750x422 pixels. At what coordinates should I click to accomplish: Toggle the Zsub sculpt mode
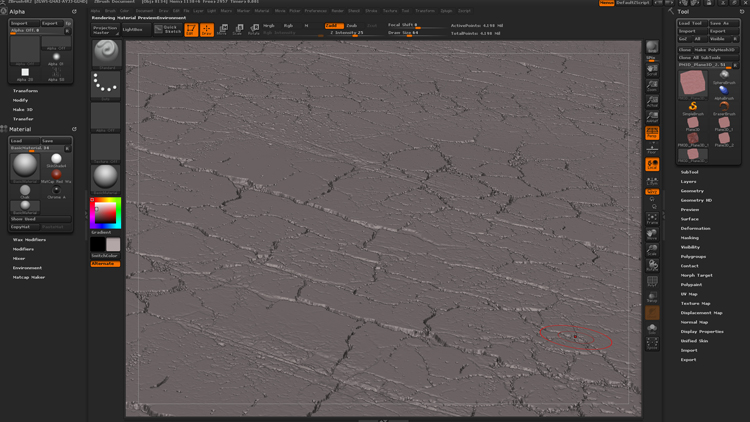(x=352, y=25)
